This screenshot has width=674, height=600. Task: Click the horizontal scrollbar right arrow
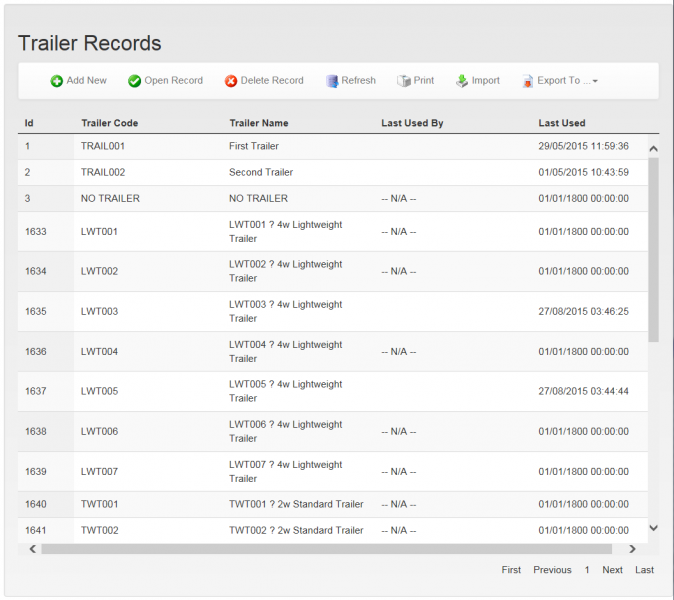(632, 549)
